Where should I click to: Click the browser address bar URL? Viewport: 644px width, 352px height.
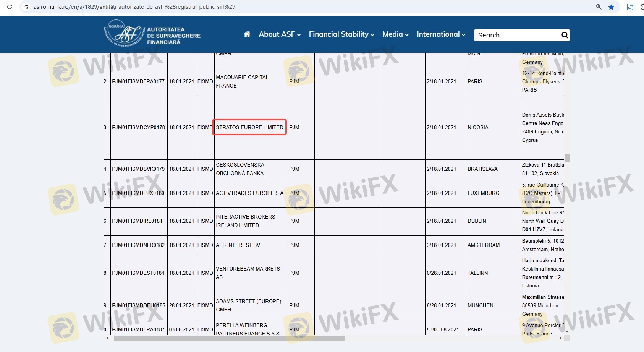[x=134, y=7]
